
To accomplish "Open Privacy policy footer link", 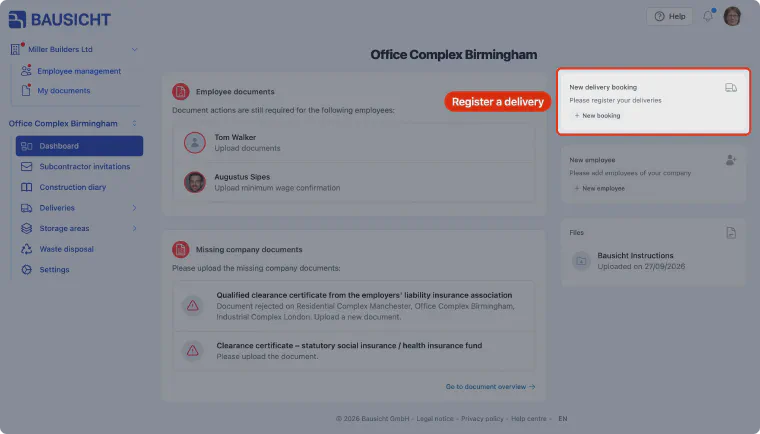I will 482,418.
